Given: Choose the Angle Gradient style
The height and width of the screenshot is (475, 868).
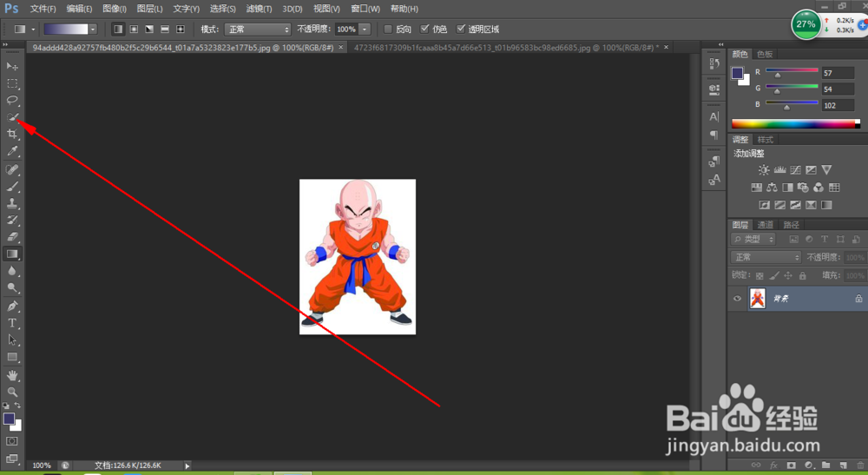Looking at the screenshot, I should tap(149, 30).
